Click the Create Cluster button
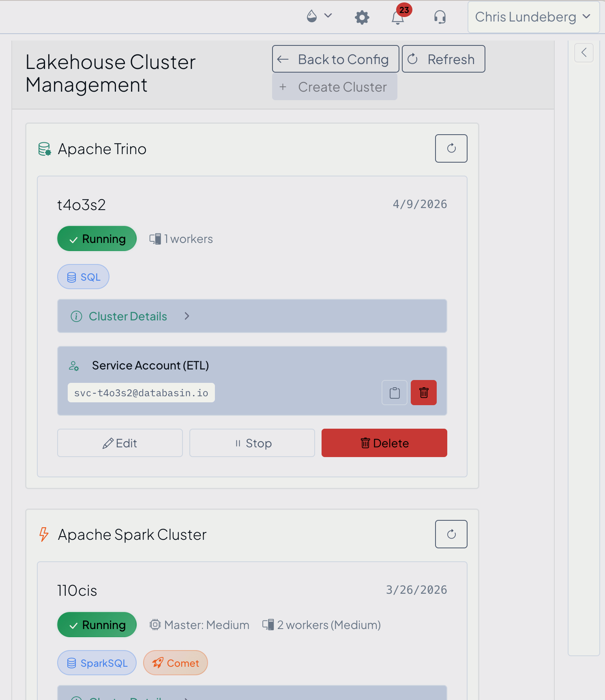 pos(335,87)
